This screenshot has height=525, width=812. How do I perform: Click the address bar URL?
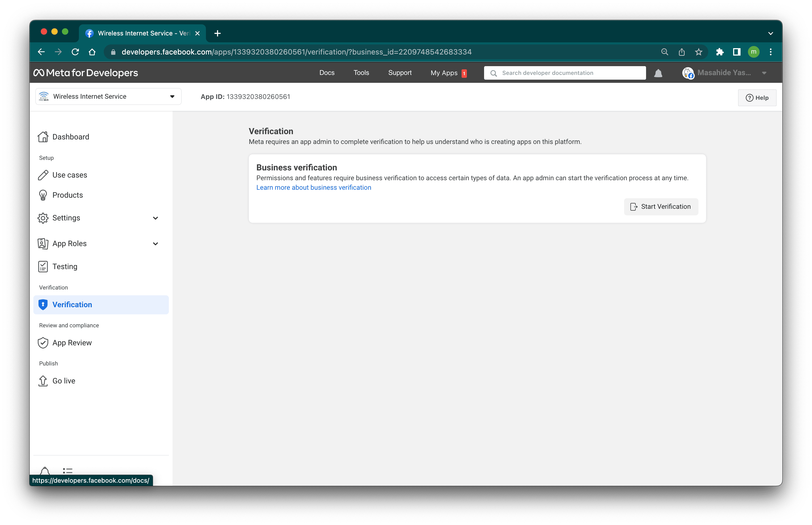[x=297, y=52]
